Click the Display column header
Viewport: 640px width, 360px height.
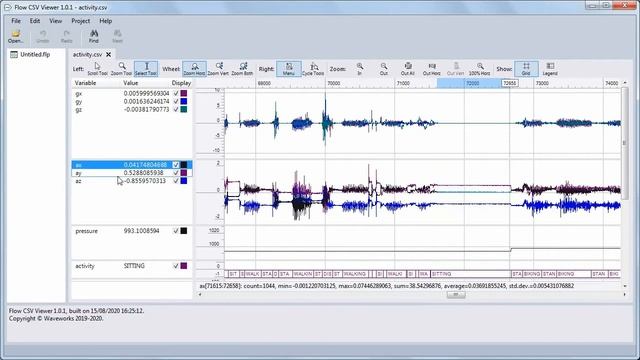(x=181, y=83)
